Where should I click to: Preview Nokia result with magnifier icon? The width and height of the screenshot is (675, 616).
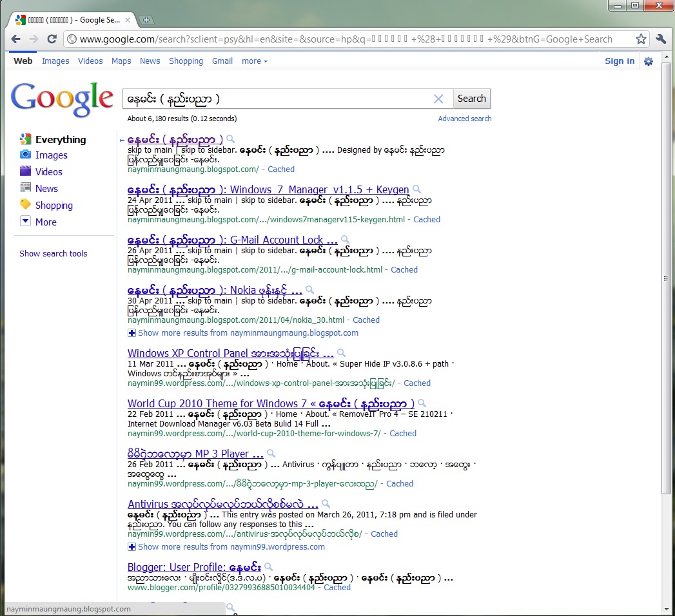(309, 290)
